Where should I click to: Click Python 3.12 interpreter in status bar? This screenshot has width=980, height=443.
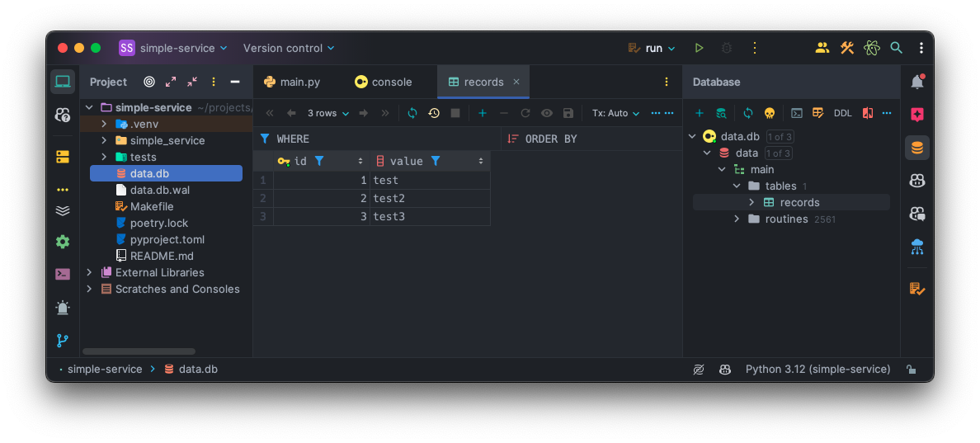pos(817,370)
